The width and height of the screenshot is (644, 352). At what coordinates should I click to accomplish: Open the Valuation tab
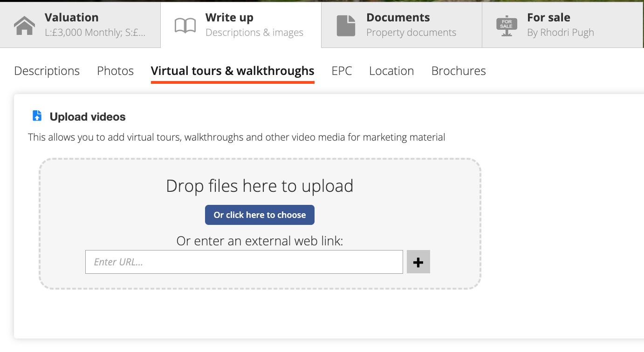(80, 24)
